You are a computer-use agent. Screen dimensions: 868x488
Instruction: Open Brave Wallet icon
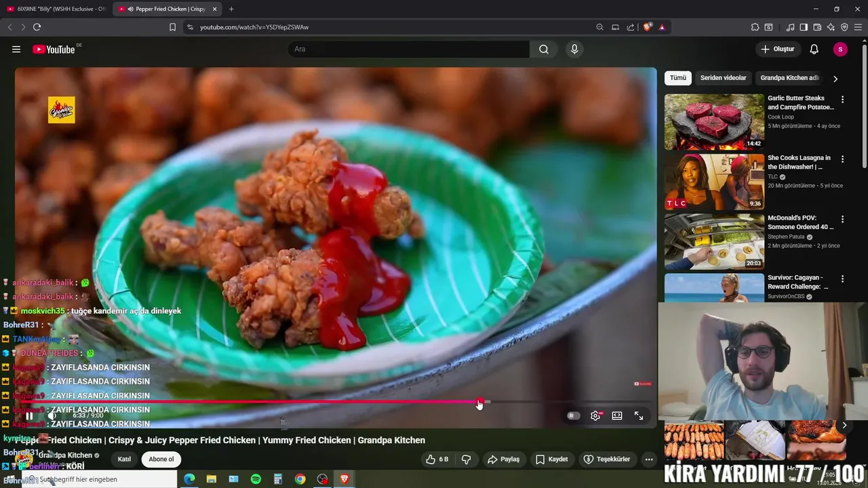[817, 27]
